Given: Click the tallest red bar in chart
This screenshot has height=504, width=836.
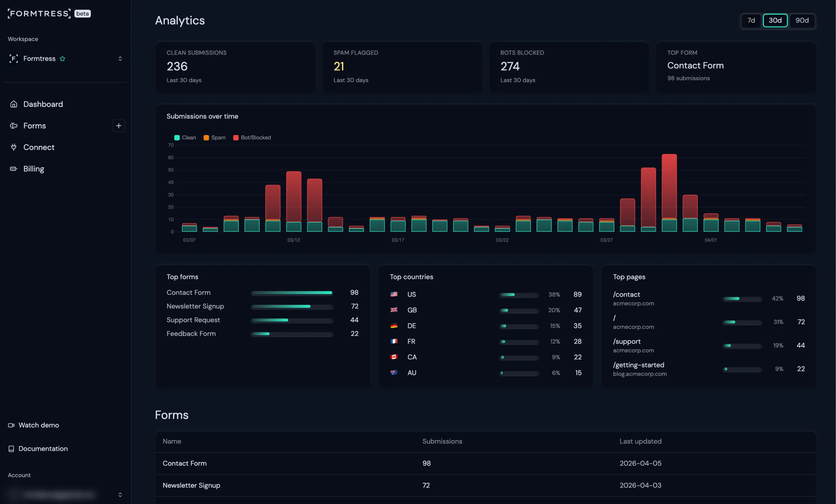Looking at the screenshot, I should 669,186.
